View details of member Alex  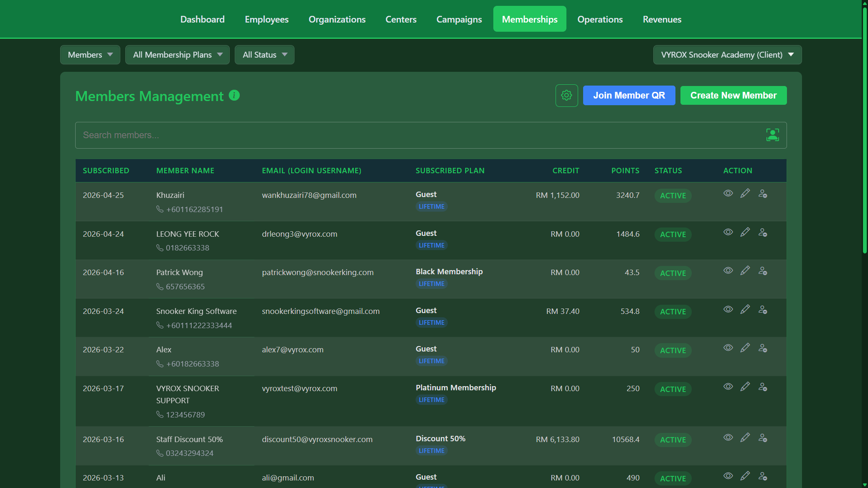pyautogui.click(x=728, y=348)
